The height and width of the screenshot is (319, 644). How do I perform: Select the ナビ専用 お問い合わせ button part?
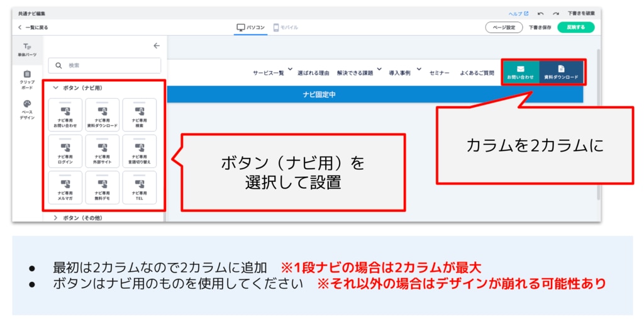click(x=65, y=115)
